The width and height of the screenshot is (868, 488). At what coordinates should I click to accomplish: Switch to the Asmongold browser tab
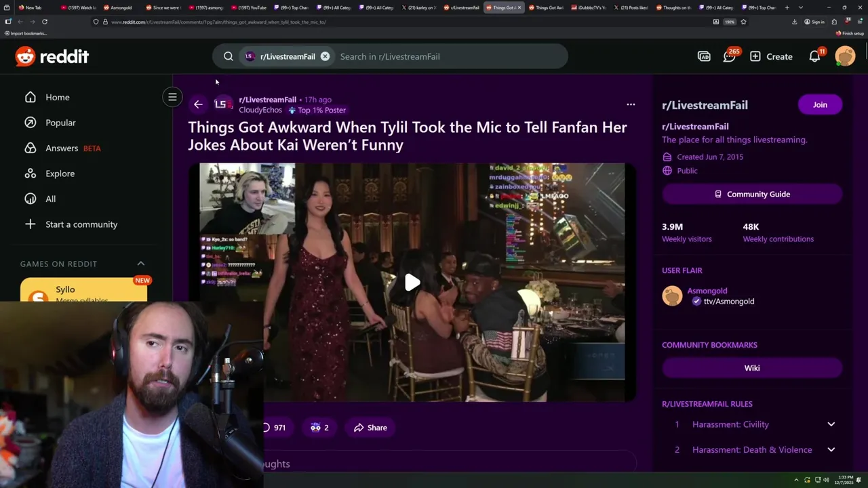(x=119, y=7)
